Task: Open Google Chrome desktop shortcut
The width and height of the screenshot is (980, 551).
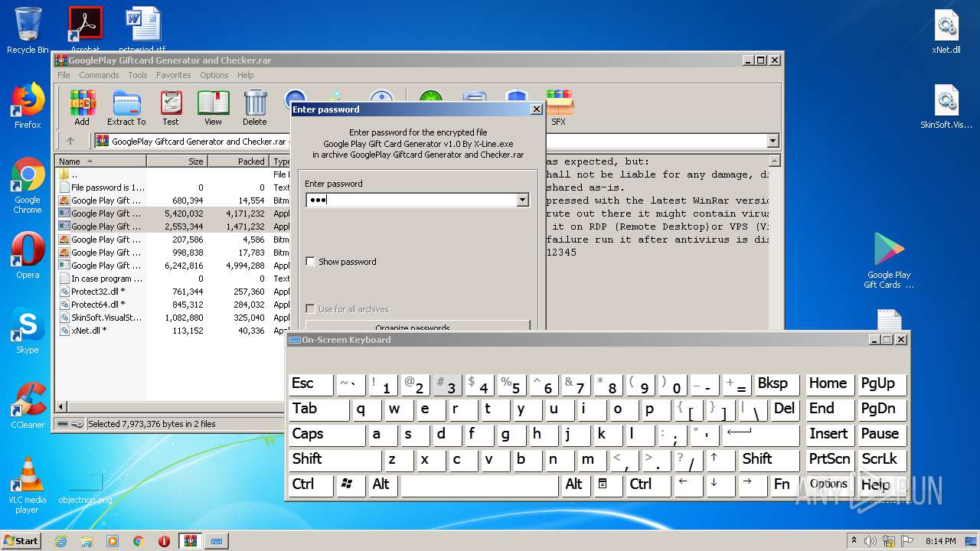Action: pyautogui.click(x=28, y=185)
